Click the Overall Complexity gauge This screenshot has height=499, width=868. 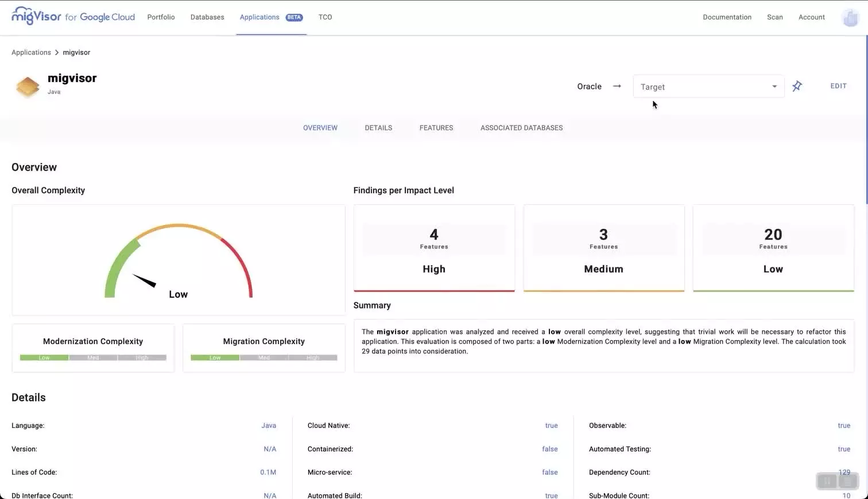(179, 260)
